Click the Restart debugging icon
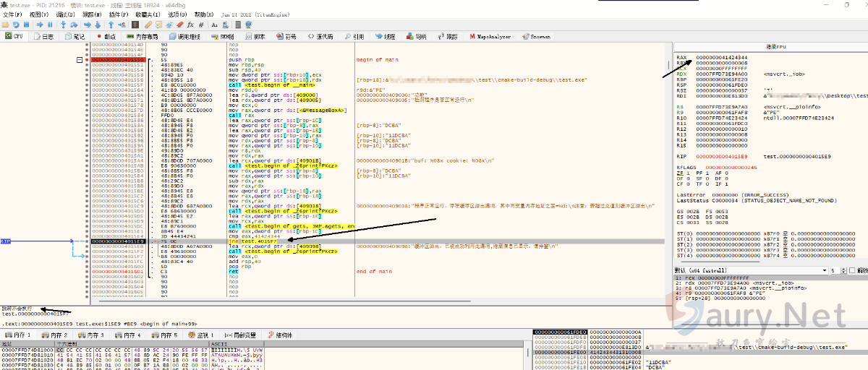Image resolution: width=868 pixels, height=370 pixels. point(17,25)
